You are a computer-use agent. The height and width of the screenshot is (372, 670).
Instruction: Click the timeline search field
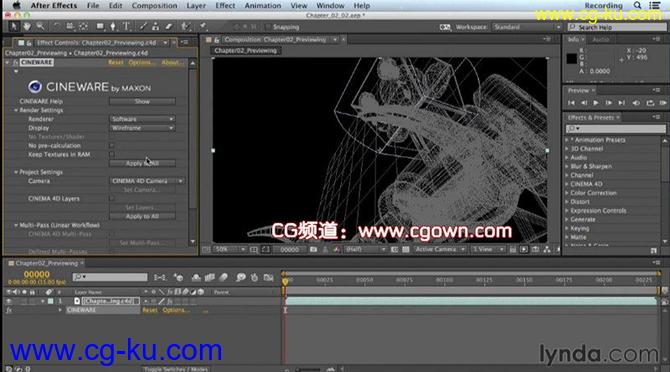click(x=110, y=277)
